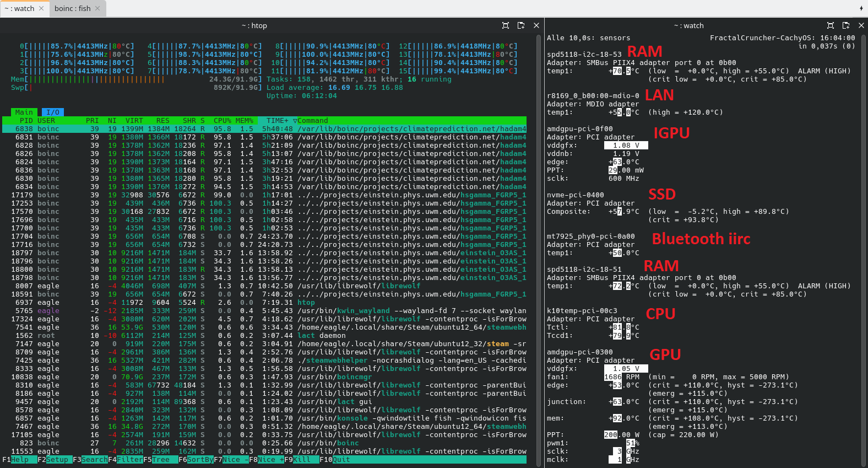Image resolution: width=868 pixels, height=468 pixels.
Task: Click 'spd5118-i2c-18-53' sensor name
Action: [x=584, y=55]
